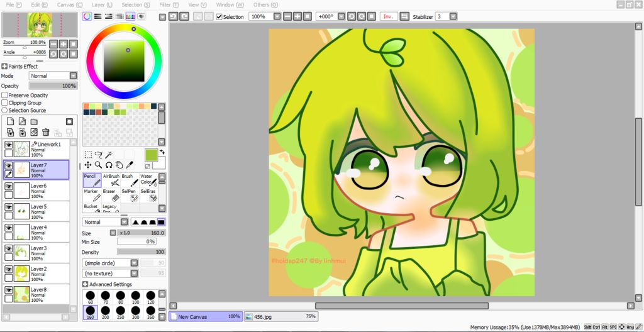Open the Canvas menu

pos(69,5)
